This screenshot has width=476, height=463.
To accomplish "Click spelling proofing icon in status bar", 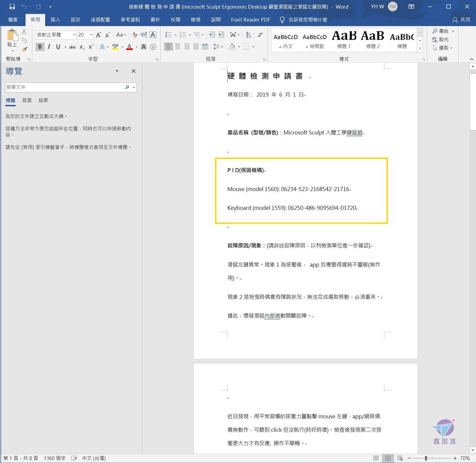I will click(x=74, y=458).
